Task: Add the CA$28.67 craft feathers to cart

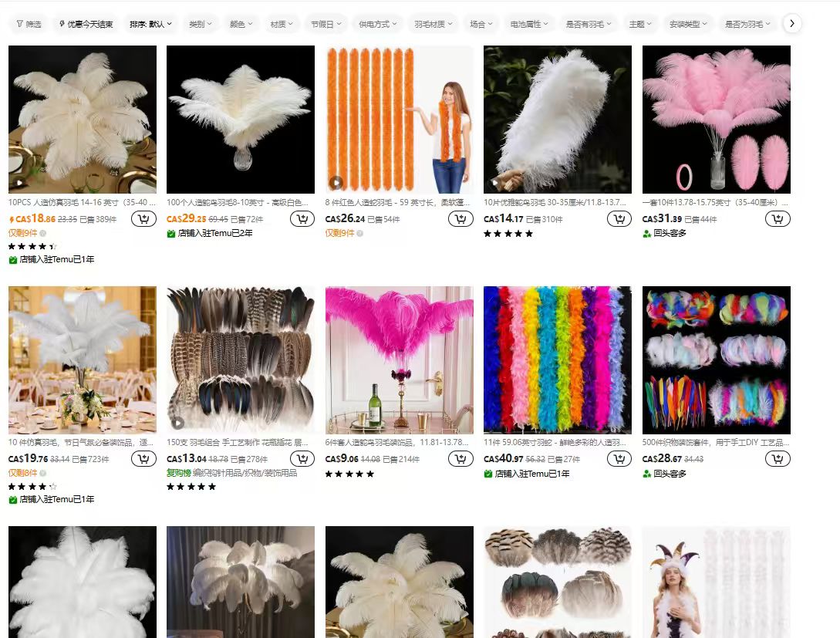Action: click(x=778, y=458)
